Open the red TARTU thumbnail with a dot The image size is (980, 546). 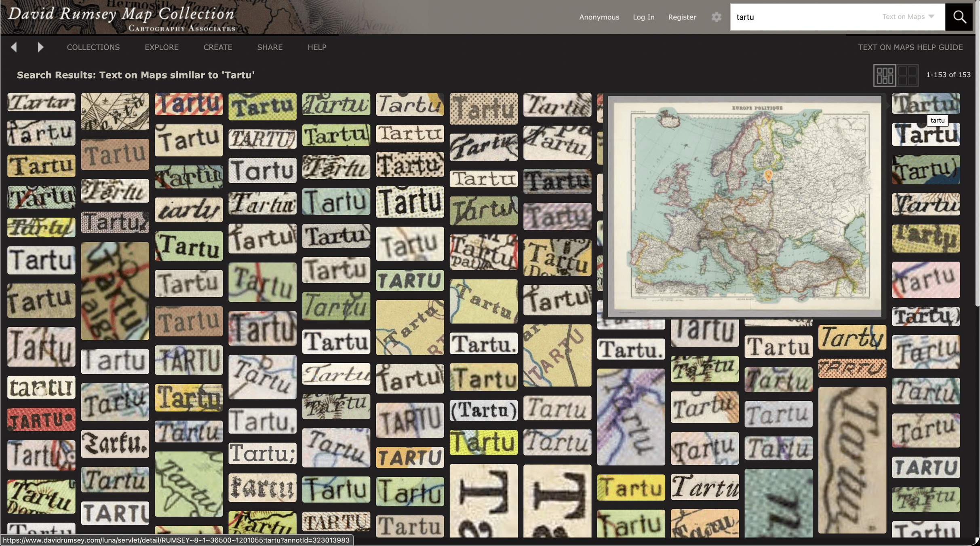41,420
